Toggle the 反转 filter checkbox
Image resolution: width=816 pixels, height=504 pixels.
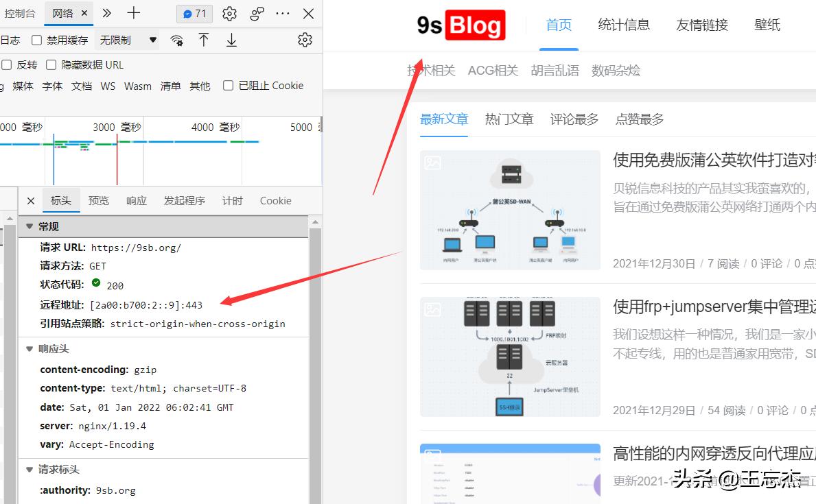click(6, 64)
